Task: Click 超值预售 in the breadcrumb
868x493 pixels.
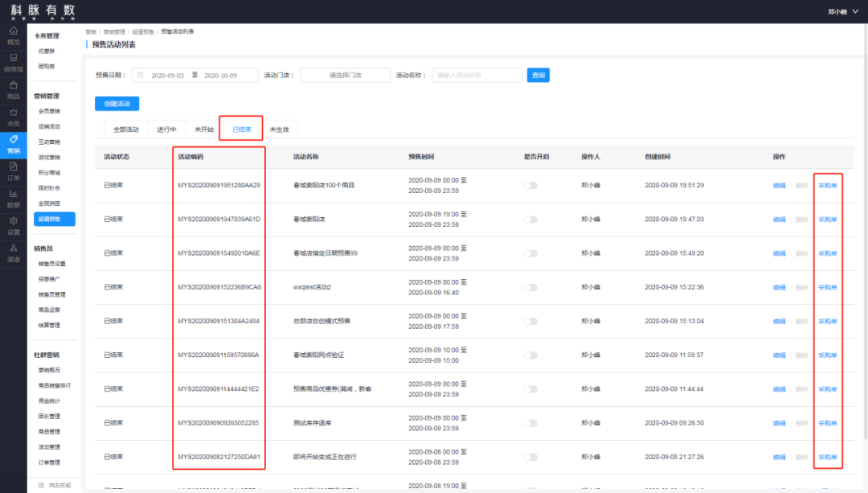Action: 143,32
